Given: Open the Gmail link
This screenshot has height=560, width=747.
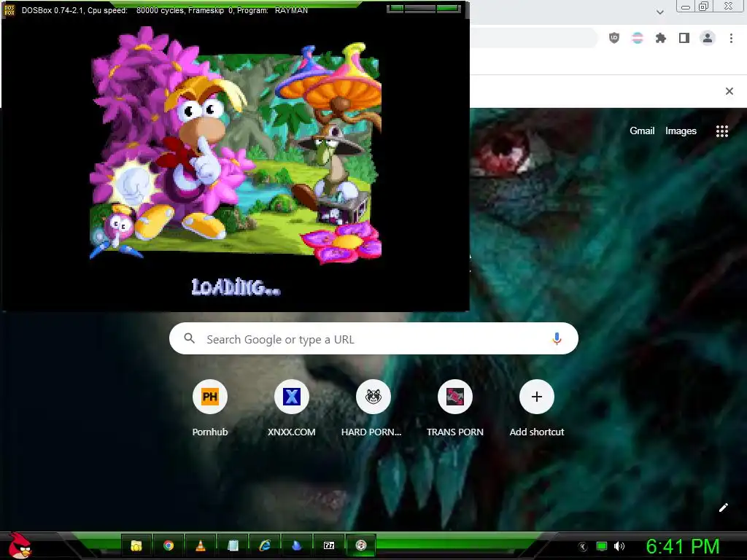Looking at the screenshot, I should 642,131.
